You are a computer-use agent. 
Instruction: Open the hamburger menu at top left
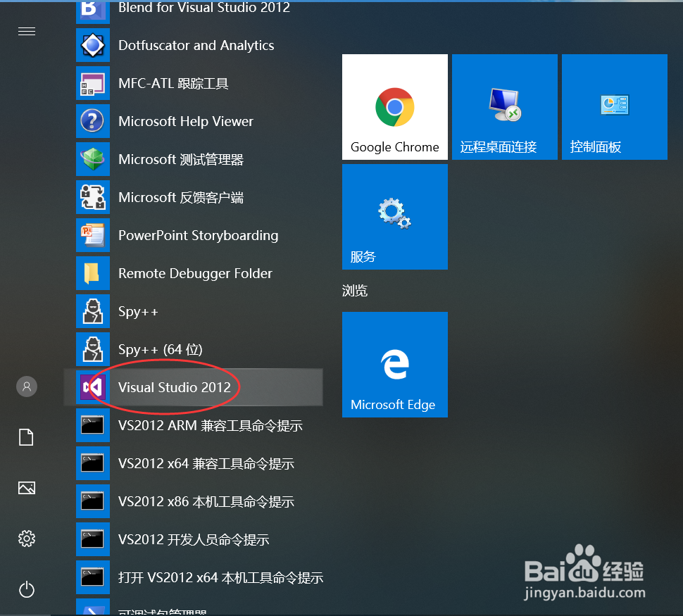pos(27,32)
